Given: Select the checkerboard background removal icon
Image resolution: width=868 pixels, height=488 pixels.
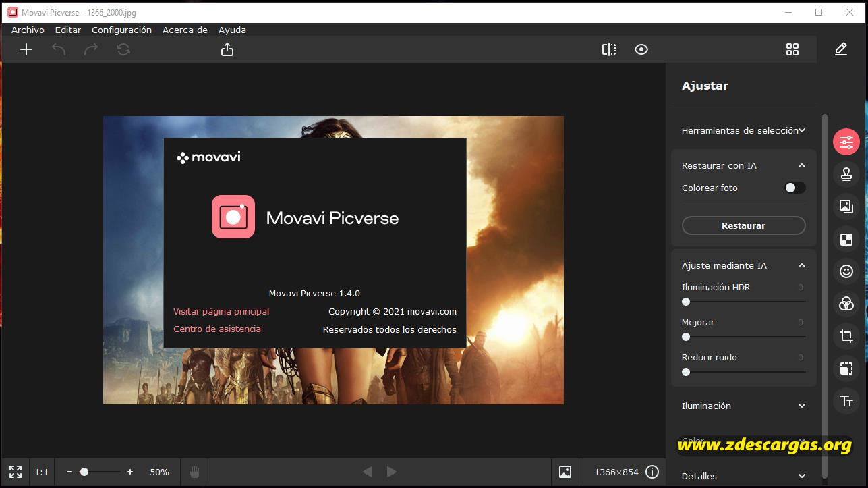Looking at the screenshot, I should [x=846, y=239].
